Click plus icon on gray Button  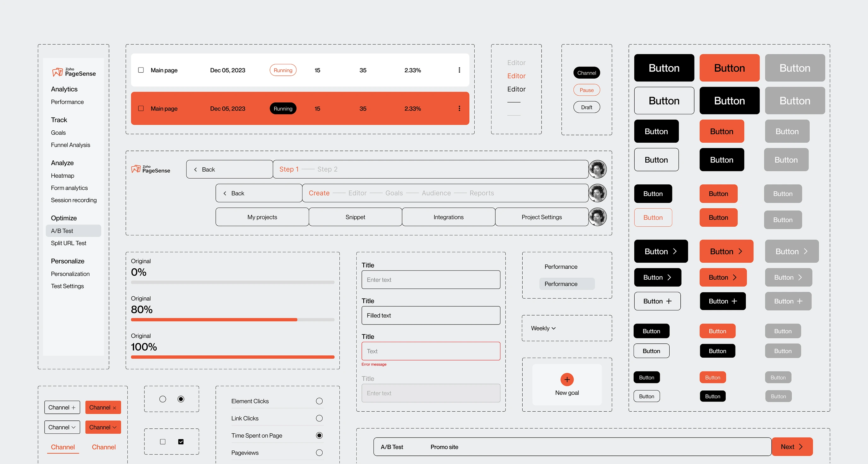[800, 301]
